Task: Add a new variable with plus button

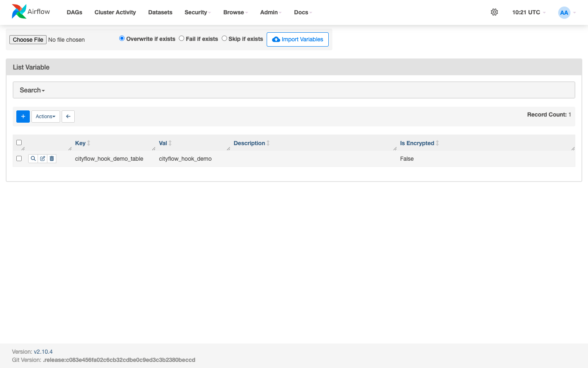Action: (23, 117)
